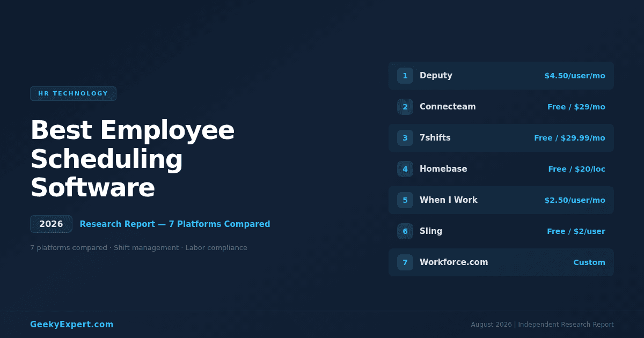Click rank number 3 badge
The width and height of the screenshot is (644, 338).
click(x=405, y=138)
